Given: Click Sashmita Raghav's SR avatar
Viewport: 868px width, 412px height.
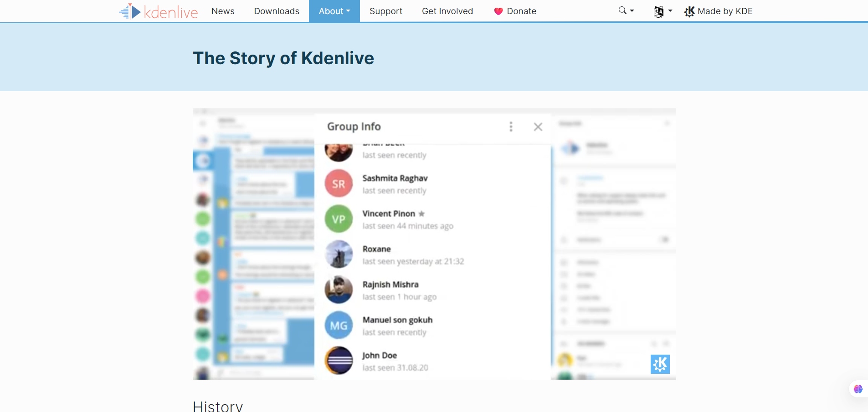Looking at the screenshot, I should click(339, 183).
